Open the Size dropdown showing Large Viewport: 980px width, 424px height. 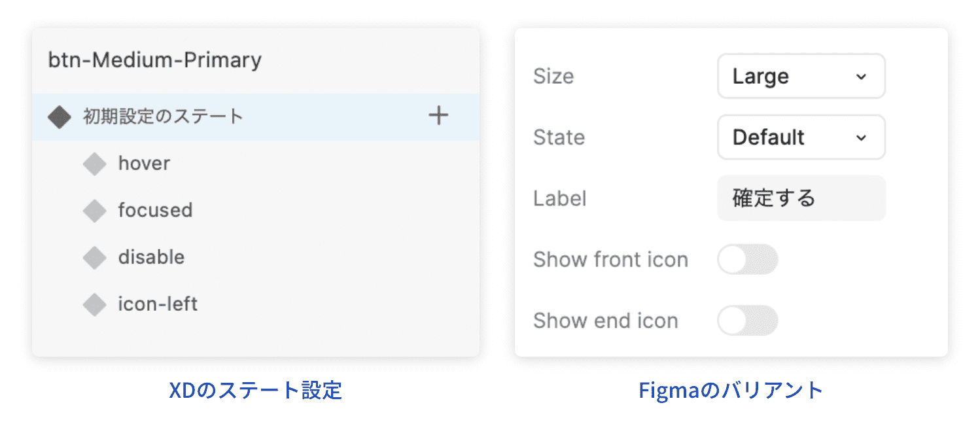pyautogui.click(x=801, y=76)
